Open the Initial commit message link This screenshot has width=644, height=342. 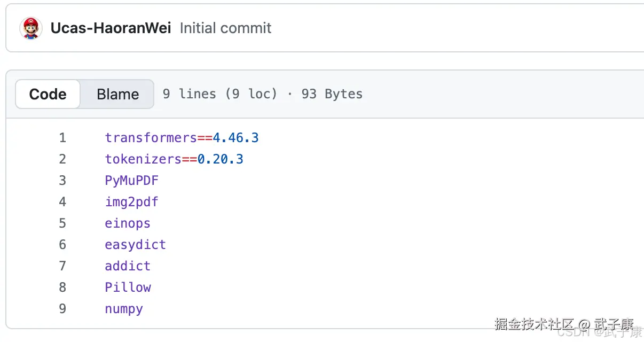coord(225,28)
